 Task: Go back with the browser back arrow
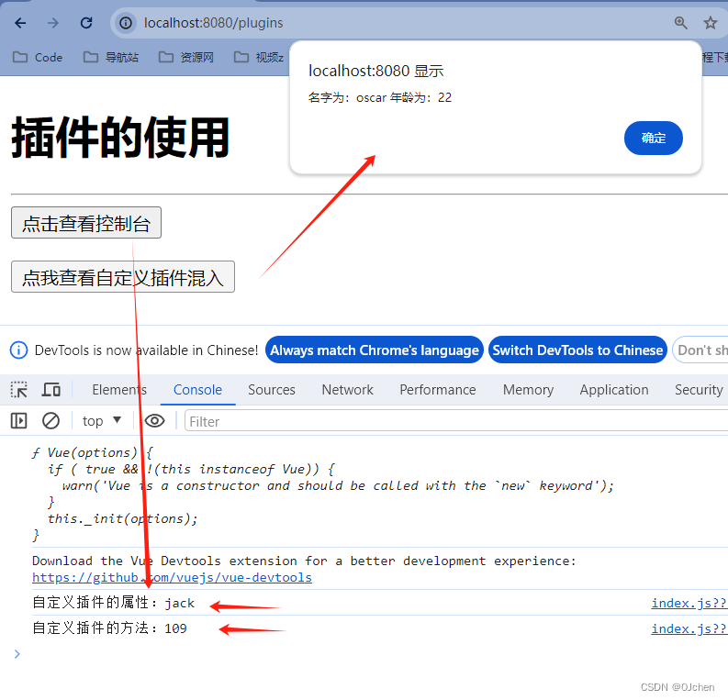[x=20, y=23]
